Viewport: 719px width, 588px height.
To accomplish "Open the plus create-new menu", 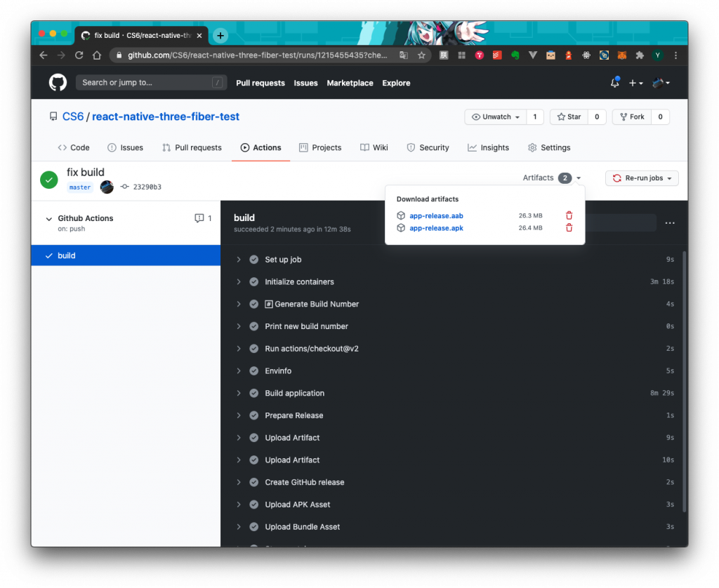I will 635,83.
